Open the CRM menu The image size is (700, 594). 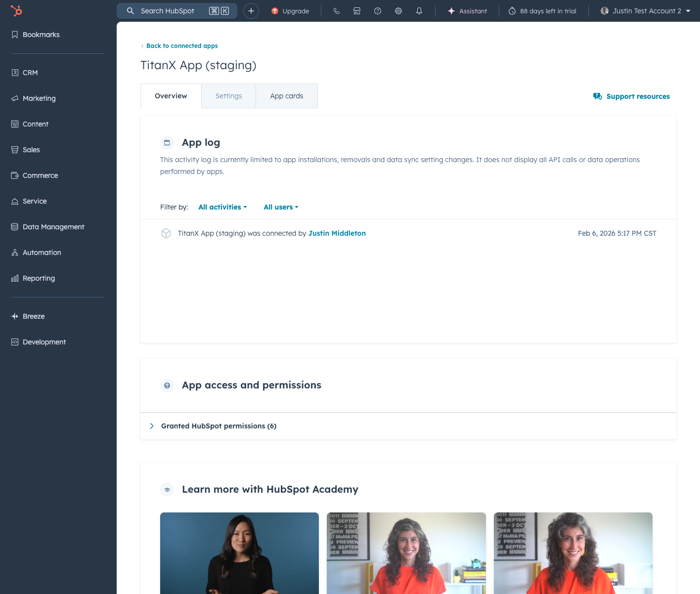coord(25,73)
